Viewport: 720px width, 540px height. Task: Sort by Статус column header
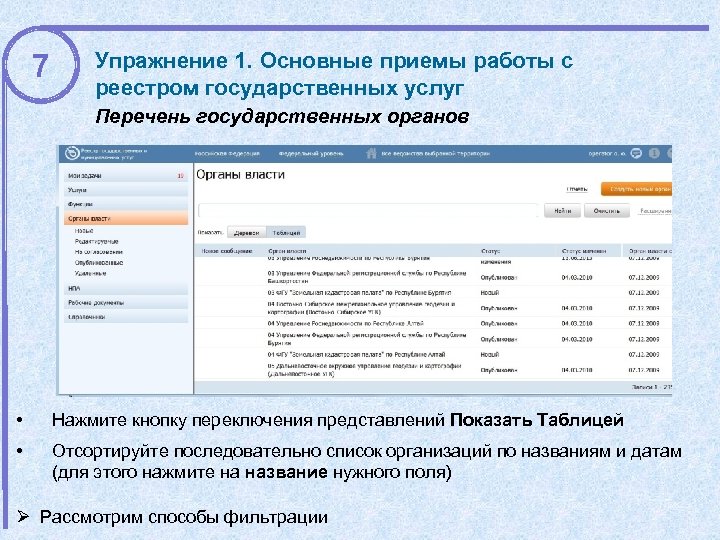pyautogui.click(x=490, y=251)
